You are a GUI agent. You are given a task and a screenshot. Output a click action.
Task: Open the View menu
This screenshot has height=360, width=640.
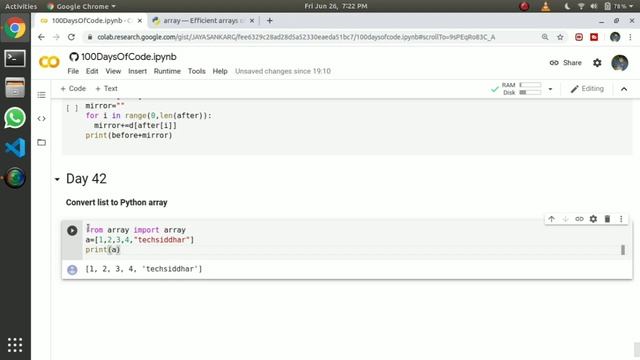coord(113,71)
